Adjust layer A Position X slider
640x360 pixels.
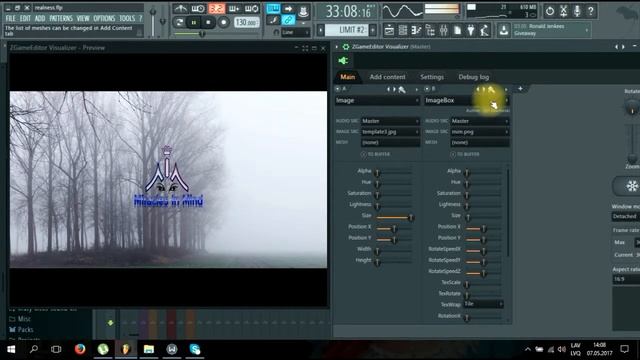tap(394, 229)
